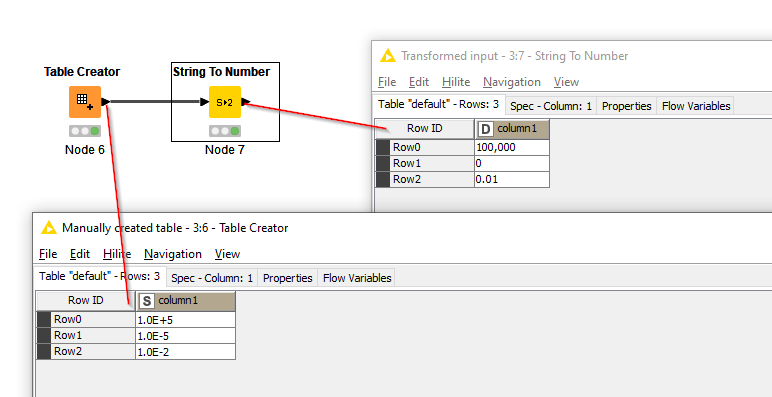Click the String To Number input port

204,102
